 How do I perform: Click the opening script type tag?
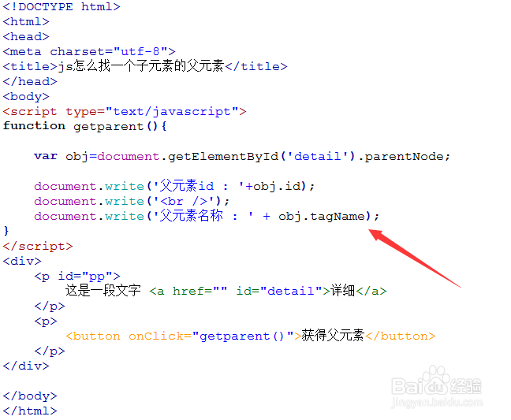[x=125, y=112]
